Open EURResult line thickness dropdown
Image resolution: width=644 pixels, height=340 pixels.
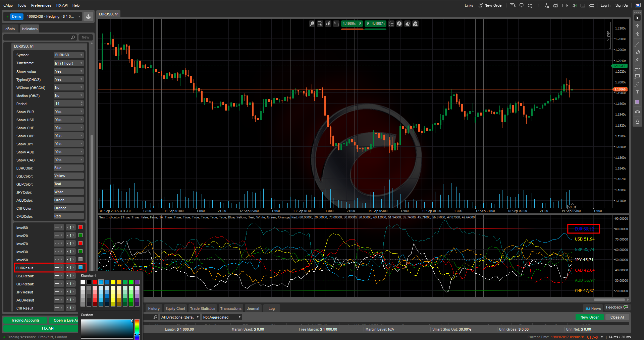point(70,268)
